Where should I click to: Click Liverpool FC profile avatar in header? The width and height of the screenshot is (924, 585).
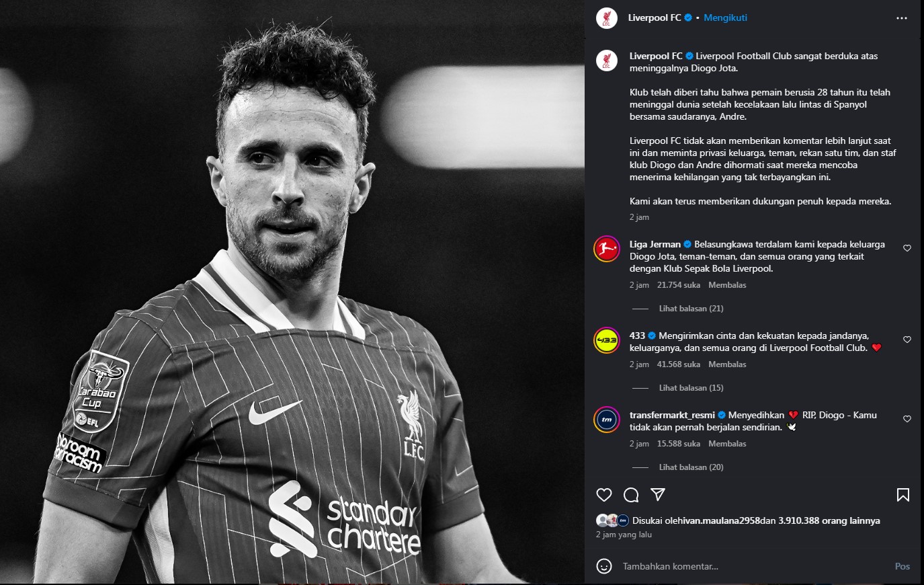point(607,18)
